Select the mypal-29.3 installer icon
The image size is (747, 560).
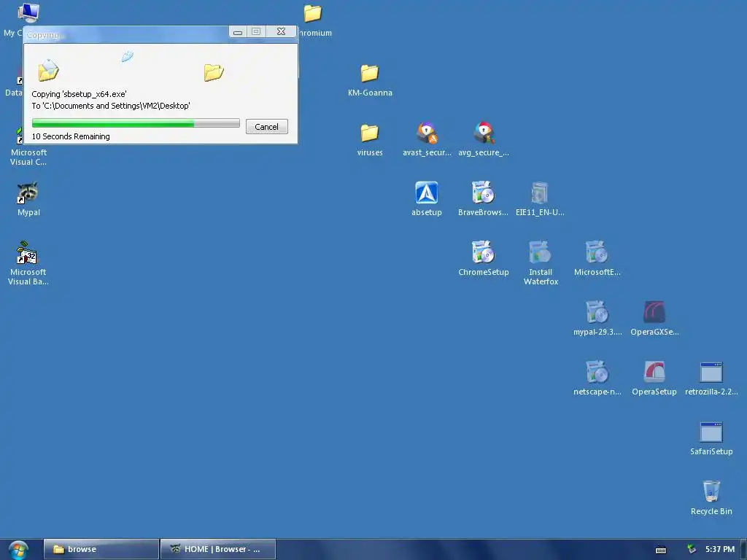[597, 319]
